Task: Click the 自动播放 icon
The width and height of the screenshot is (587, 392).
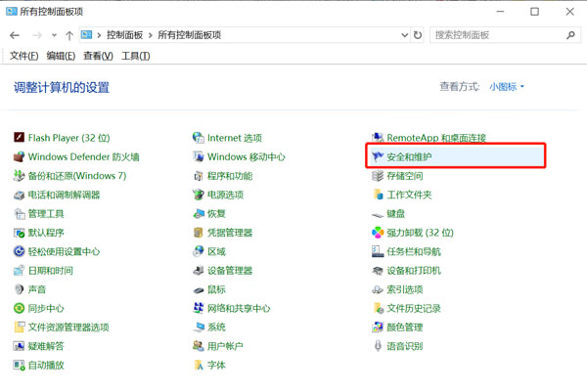Action: click(20, 365)
